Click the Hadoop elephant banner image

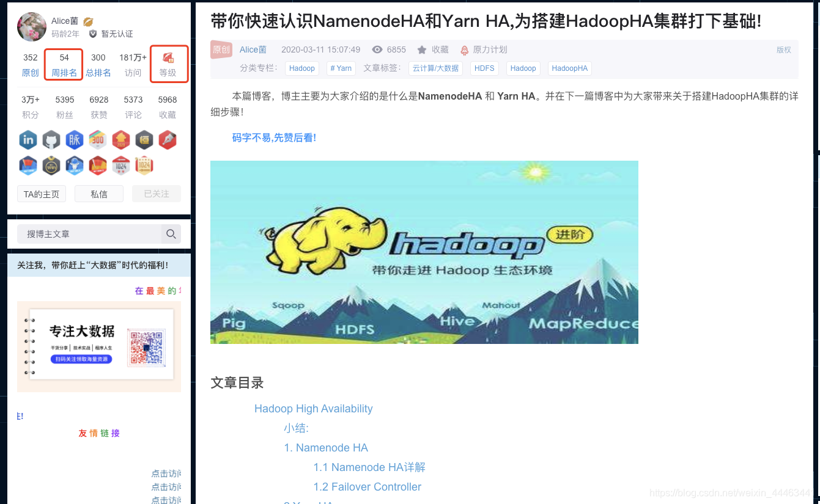[424, 252]
